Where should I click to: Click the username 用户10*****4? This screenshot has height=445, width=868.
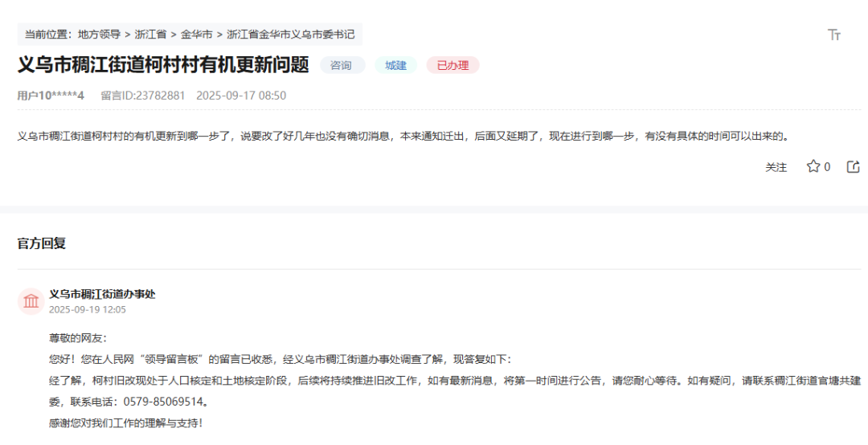51,96
